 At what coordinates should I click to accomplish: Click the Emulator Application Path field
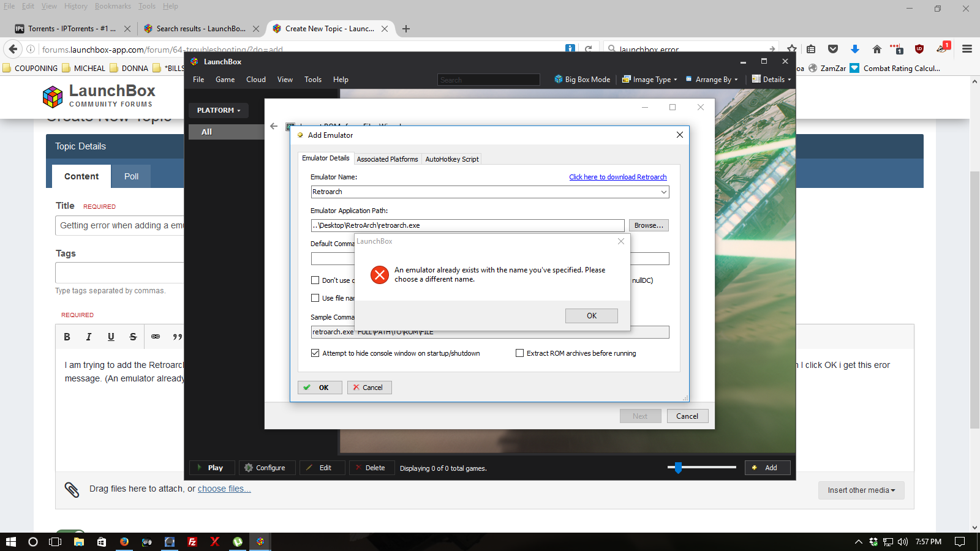pos(467,225)
